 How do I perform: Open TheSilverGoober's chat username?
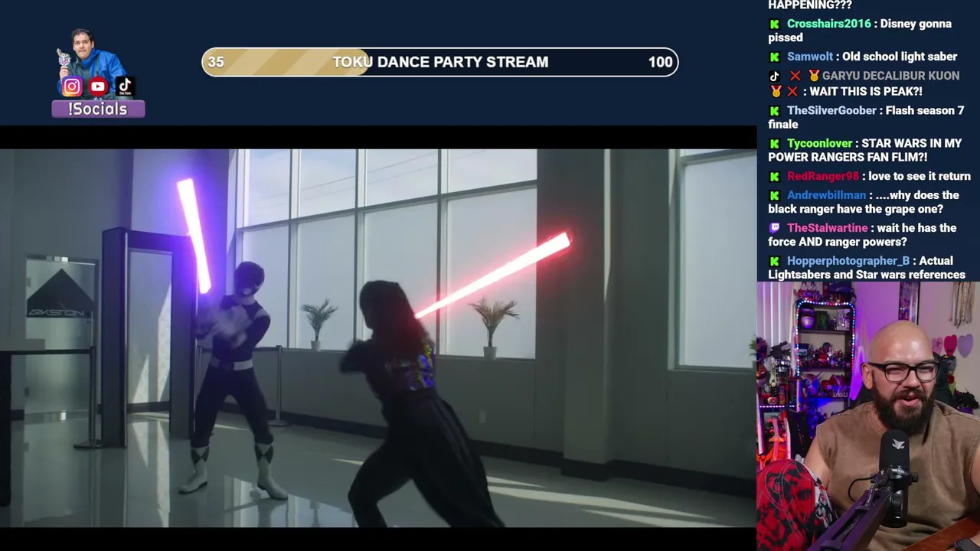click(x=831, y=110)
